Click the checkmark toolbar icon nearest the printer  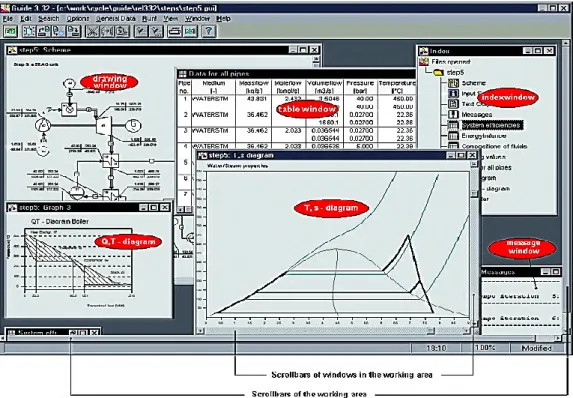[x=156, y=31]
